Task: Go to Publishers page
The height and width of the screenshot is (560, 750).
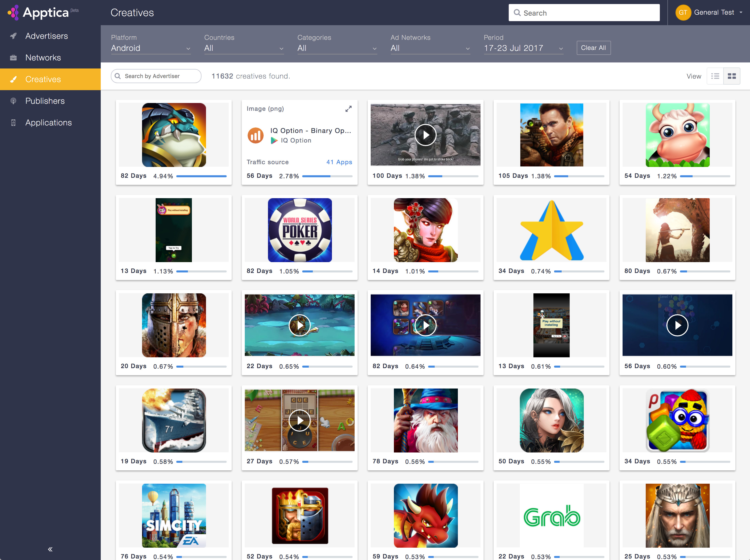Action: pos(50,101)
